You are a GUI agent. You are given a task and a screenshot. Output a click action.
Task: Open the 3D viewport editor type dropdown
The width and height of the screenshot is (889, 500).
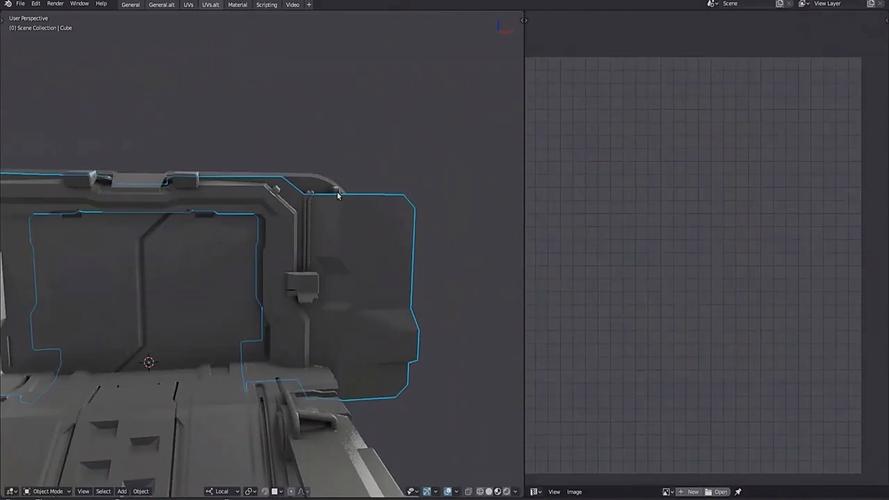pyautogui.click(x=11, y=491)
